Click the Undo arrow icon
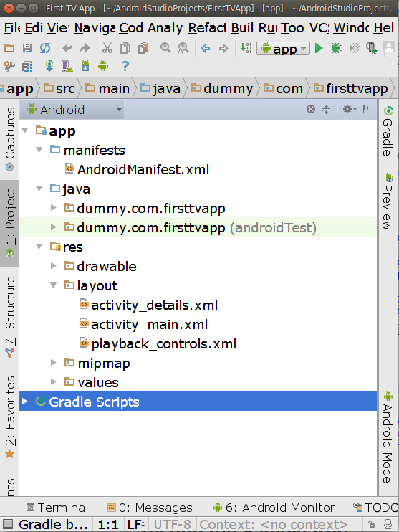The height and width of the screenshot is (532, 399). 67,48
